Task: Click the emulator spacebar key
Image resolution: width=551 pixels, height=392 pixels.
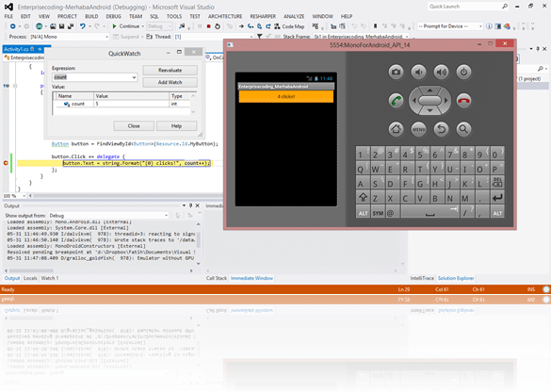Action: (429, 212)
